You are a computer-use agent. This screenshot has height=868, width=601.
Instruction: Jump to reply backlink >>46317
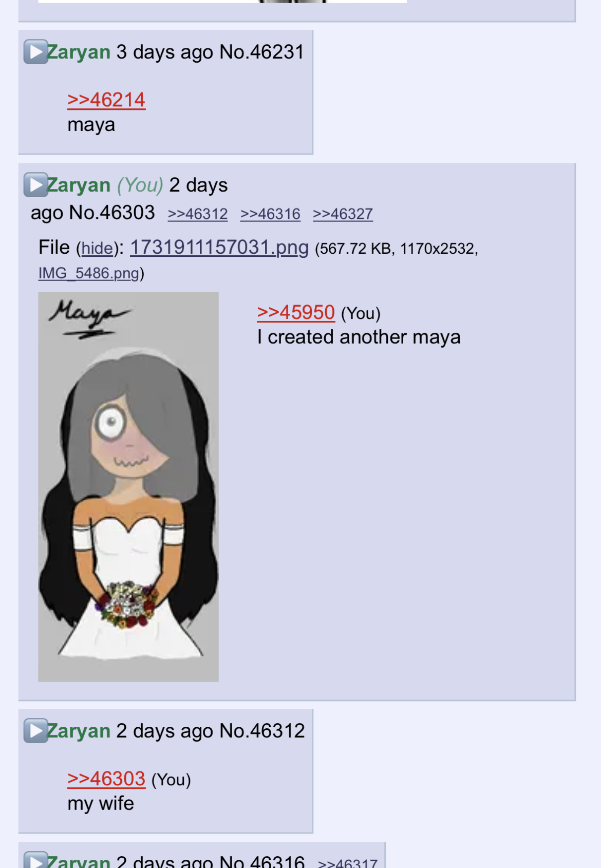point(348,863)
